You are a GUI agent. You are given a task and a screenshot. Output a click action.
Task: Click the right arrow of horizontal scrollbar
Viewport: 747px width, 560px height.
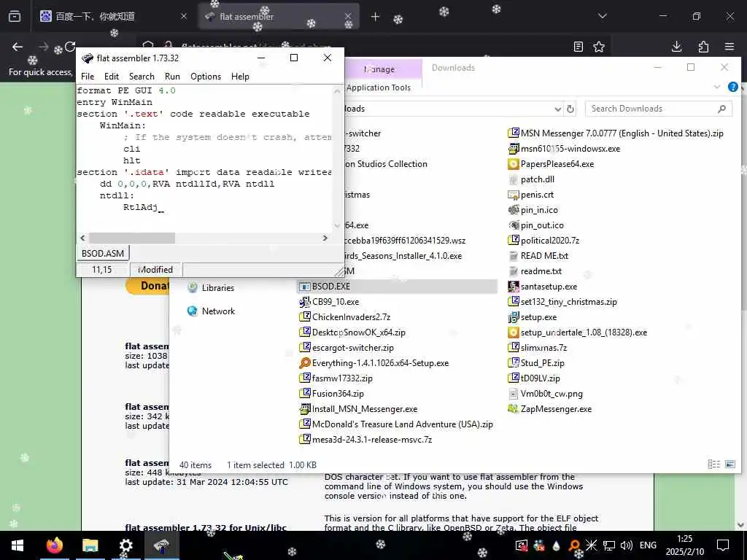coord(325,238)
